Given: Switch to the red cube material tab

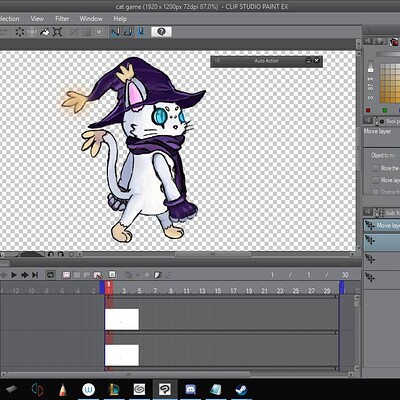Looking at the screenshot, I should pos(394,41).
